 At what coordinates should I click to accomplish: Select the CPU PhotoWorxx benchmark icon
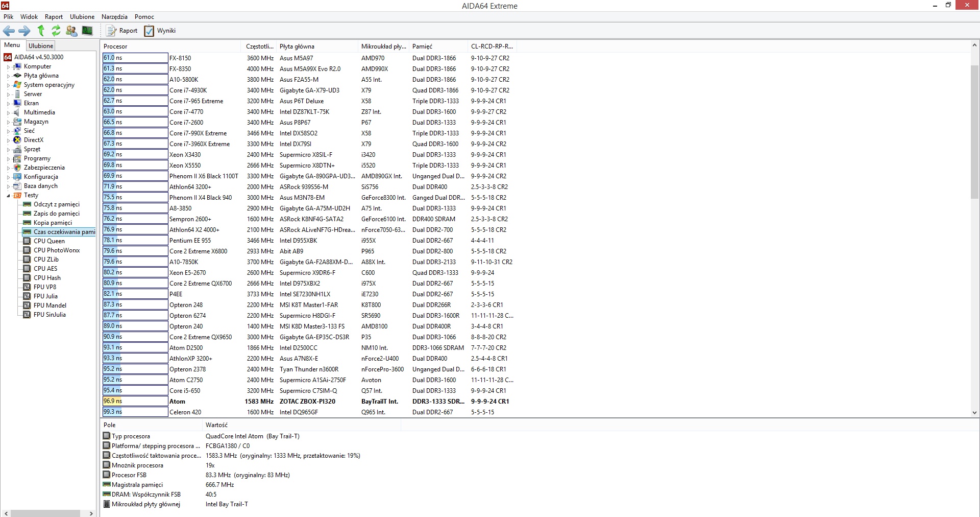(28, 250)
